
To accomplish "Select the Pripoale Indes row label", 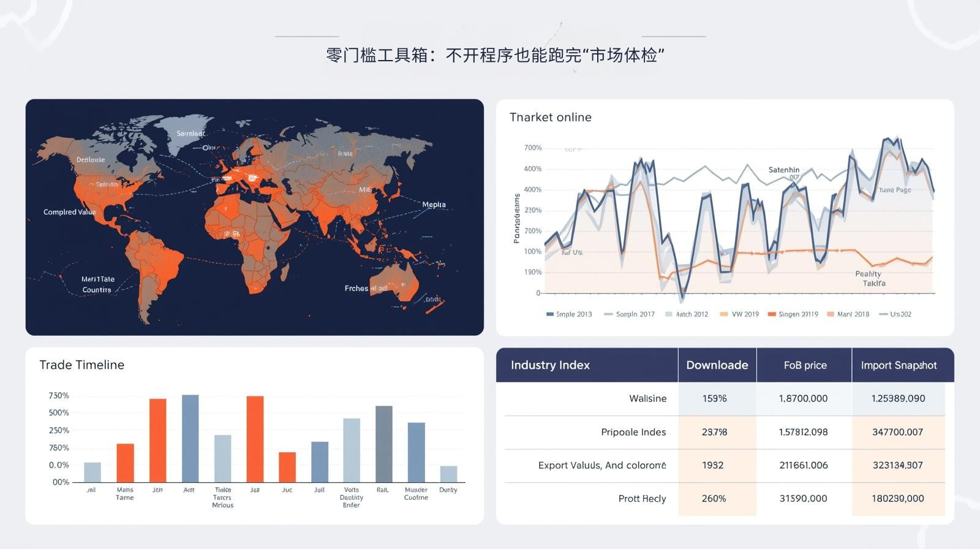I will [x=633, y=432].
